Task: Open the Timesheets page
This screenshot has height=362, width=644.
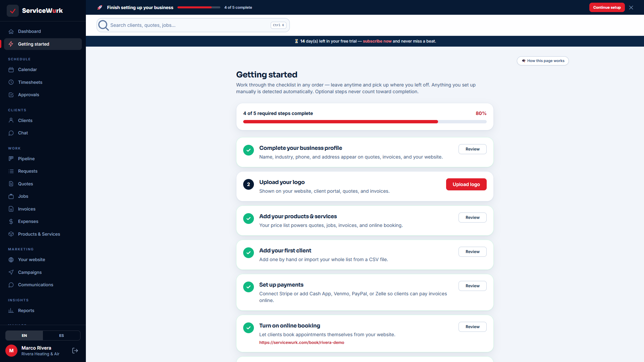Action: tap(43, 82)
